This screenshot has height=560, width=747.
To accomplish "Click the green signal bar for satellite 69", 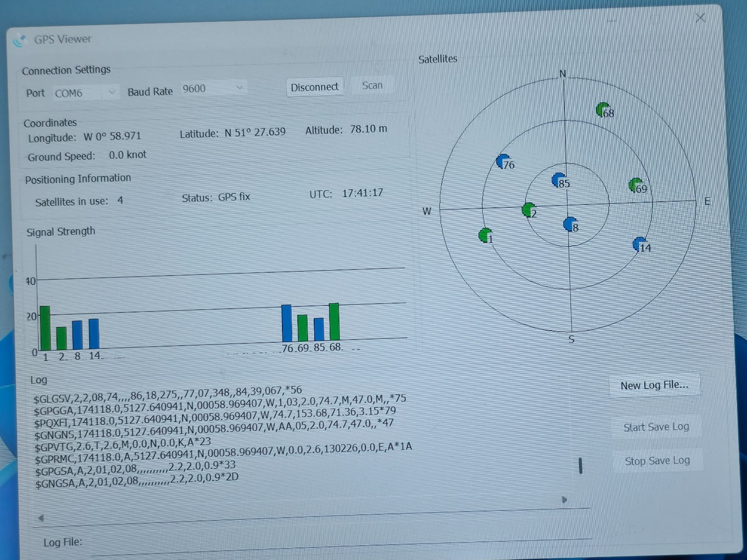I will tap(303, 328).
